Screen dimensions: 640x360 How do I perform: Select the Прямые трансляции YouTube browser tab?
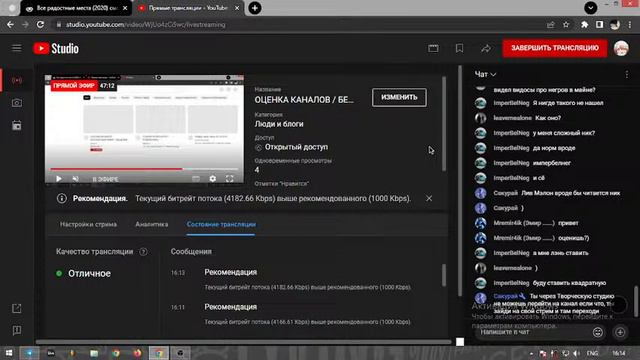point(188,8)
